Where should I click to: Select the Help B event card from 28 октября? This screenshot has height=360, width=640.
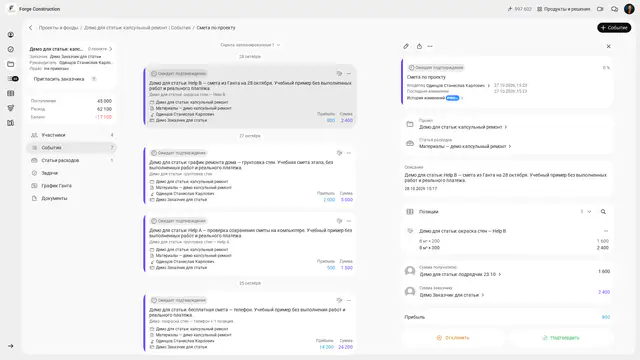pyautogui.click(x=250, y=96)
